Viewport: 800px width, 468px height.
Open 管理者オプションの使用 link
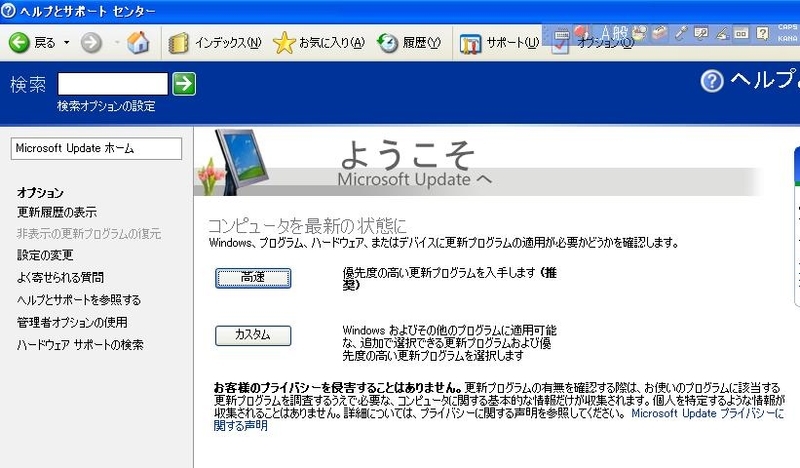click(x=72, y=323)
